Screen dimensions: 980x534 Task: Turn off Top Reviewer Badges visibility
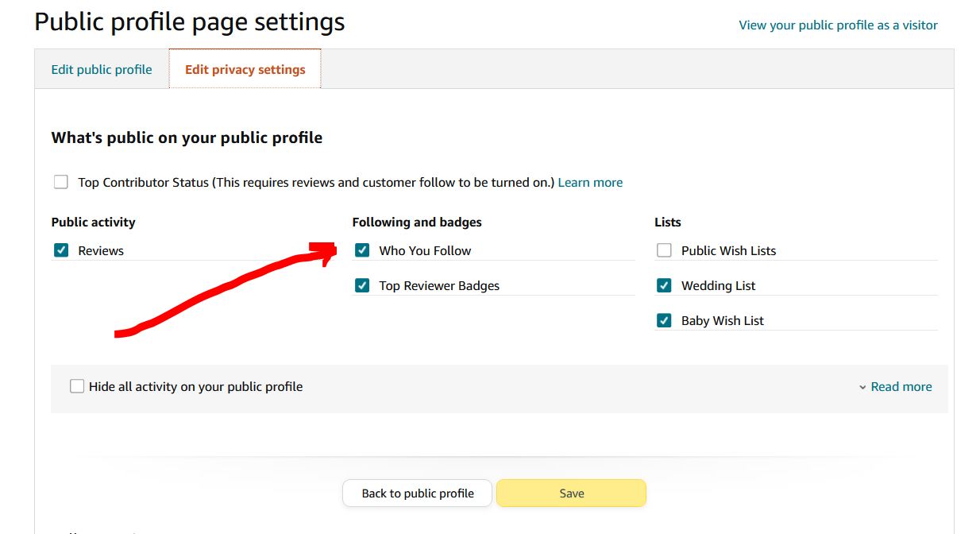pos(362,284)
